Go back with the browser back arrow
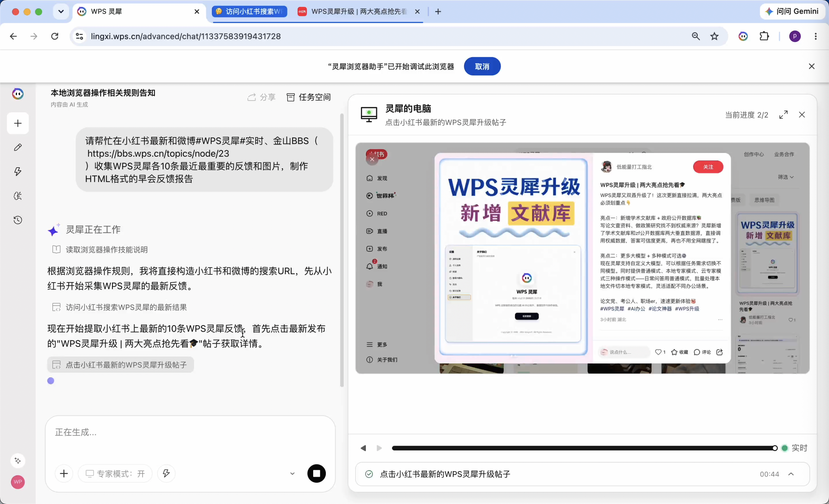Screen dimensions: 829x504 pyautogui.click(x=13, y=36)
